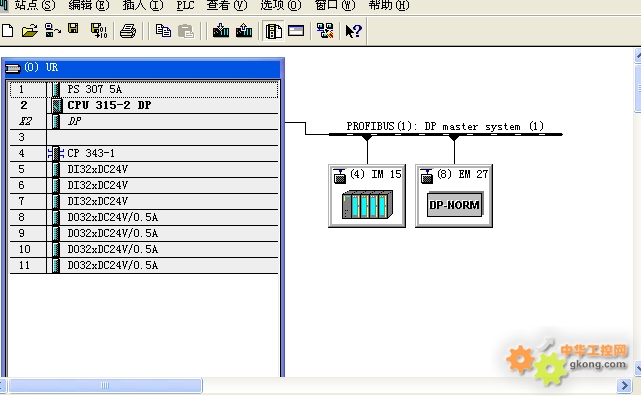641x396 pixels.
Task: Download to module using the toolbar icon
Action: click(x=221, y=30)
